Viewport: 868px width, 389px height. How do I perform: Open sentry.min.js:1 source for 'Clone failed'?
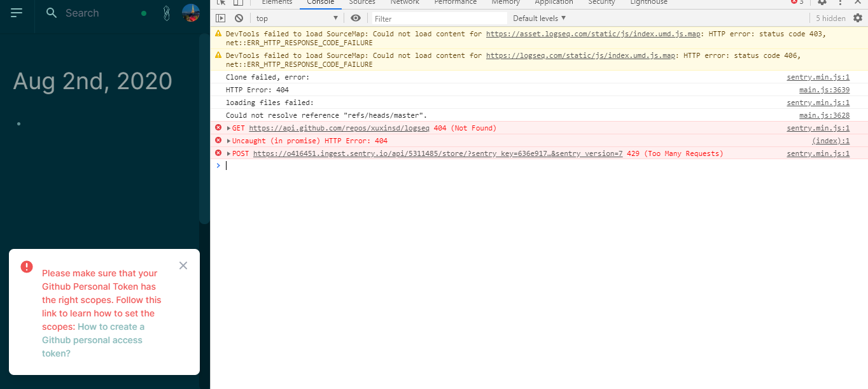pos(818,77)
